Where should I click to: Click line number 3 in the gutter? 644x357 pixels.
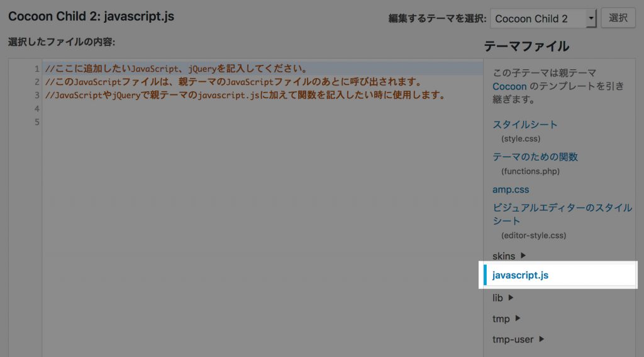point(36,96)
